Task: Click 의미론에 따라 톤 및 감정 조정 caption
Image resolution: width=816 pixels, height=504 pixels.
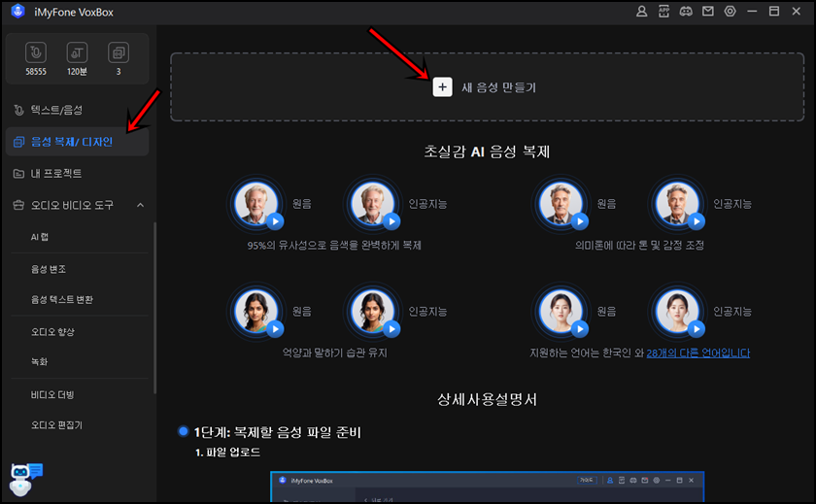Action: click(639, 245)
